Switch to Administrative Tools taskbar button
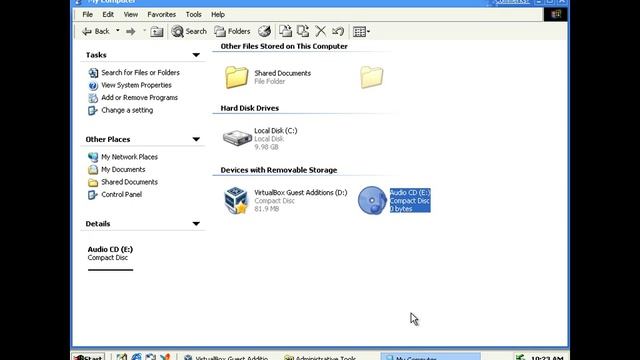The image size is (640, 360). point(322,357)
